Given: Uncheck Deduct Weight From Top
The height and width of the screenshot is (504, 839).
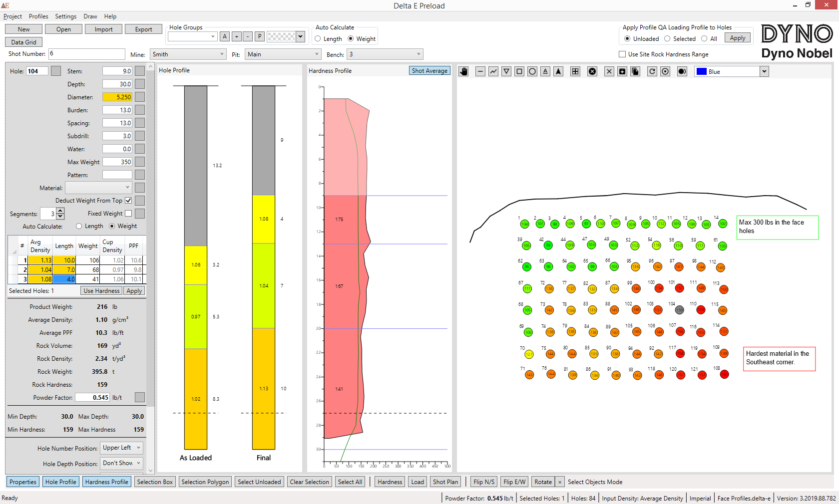Looking at the screenshot, I should [x=128, y=201].
